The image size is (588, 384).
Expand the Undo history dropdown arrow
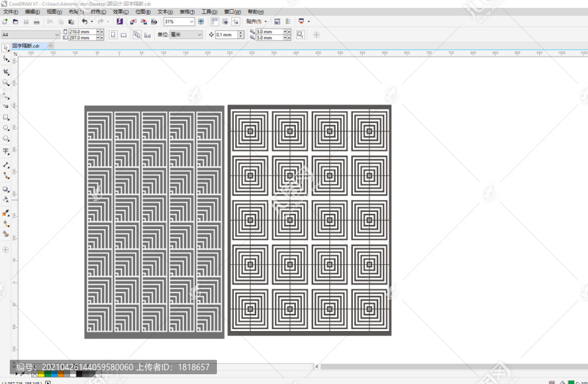[x=92, y=22]
